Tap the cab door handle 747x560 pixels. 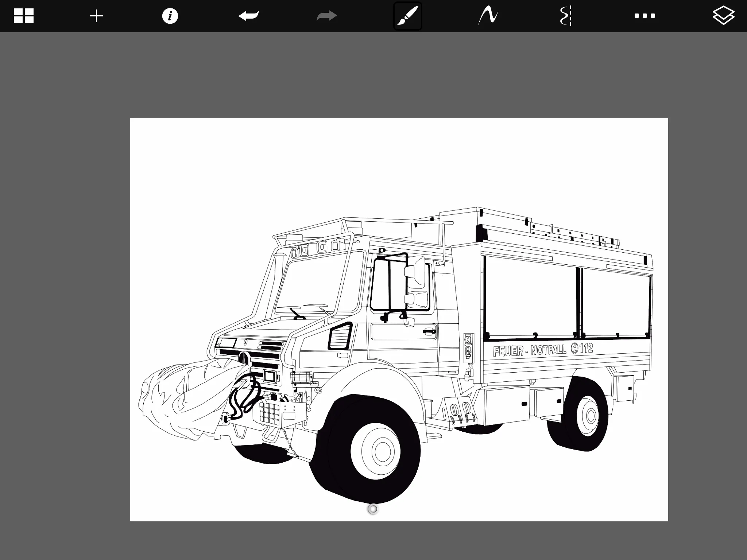click(429, 331)
